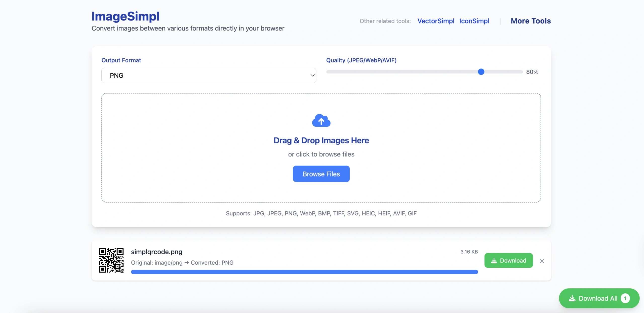Open the Output Format PNG dropdown

pos(208,75)
